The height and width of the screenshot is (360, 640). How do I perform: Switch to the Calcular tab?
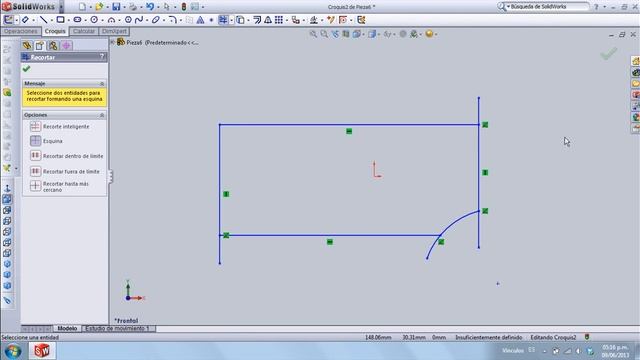coord(84,31)
